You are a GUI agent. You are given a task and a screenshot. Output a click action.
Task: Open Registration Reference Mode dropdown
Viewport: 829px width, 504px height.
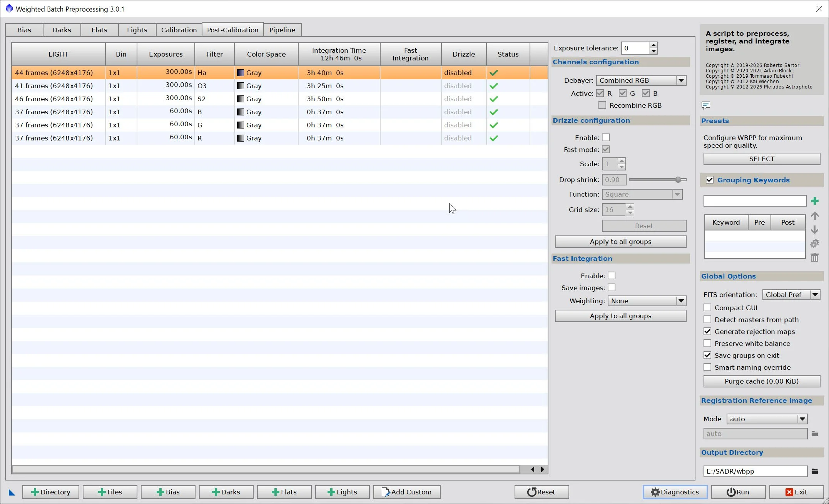coord(767,419)
